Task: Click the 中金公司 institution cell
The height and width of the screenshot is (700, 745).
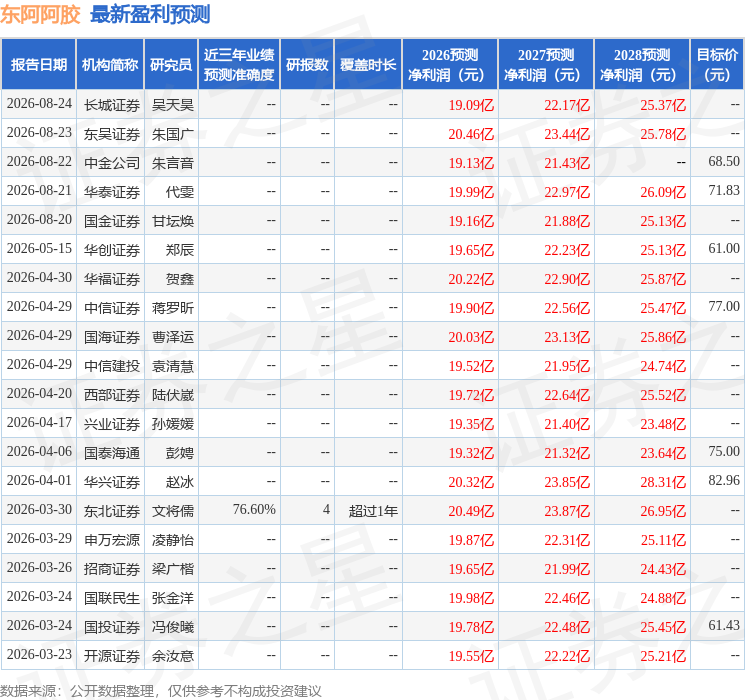Action: [112, 163]
